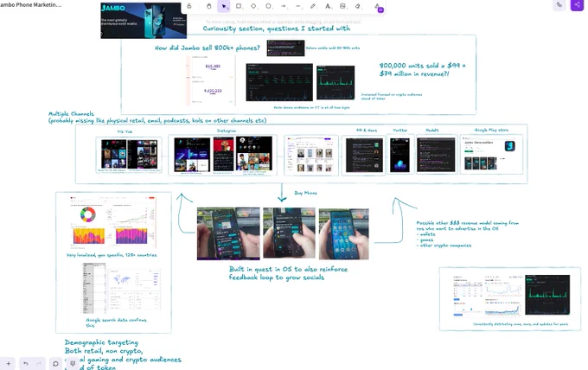
Task: Select the Pencil freedraw tool
Action: [x=313, y=6]
